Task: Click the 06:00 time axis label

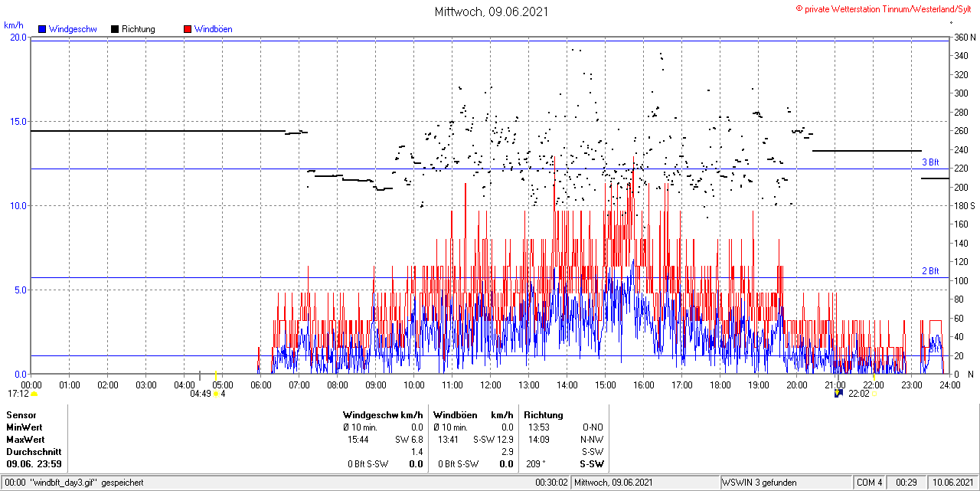Action: (261, 385)
